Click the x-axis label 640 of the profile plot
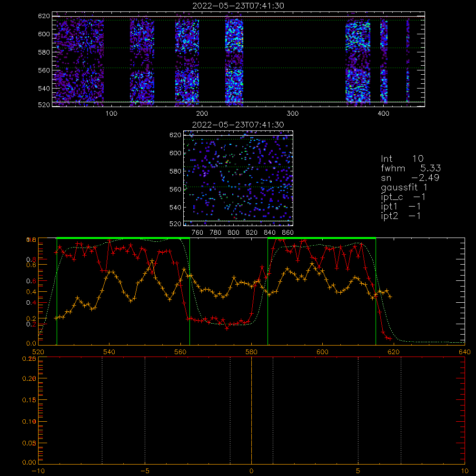The height and width of the screenshot is (476, 476). click(465, 352)
